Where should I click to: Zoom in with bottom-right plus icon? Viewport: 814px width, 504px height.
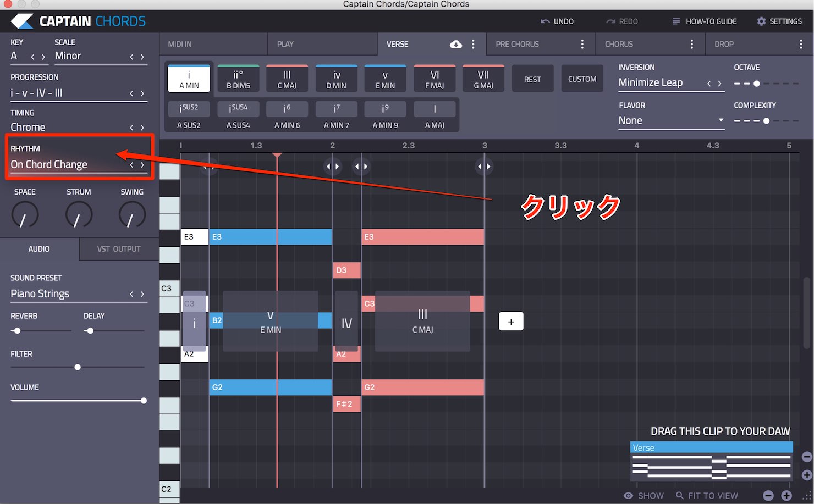tap(787, 496)
